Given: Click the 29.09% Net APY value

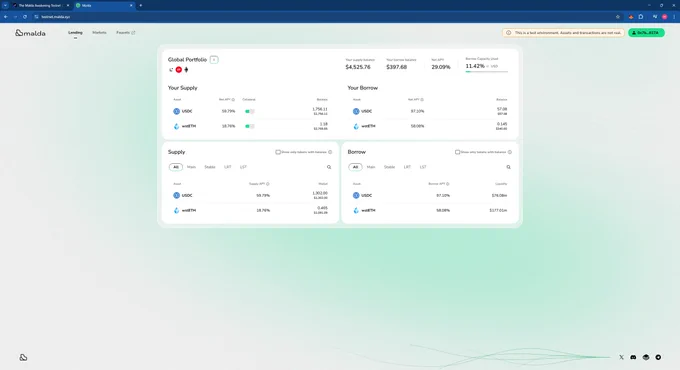Looking at the screenshot, I should pyautogui.click(x=441, y=67).
